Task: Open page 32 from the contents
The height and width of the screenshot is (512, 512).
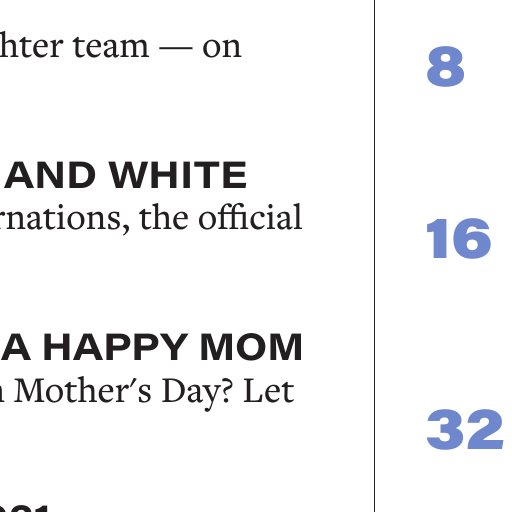Action: click(465, 429)
